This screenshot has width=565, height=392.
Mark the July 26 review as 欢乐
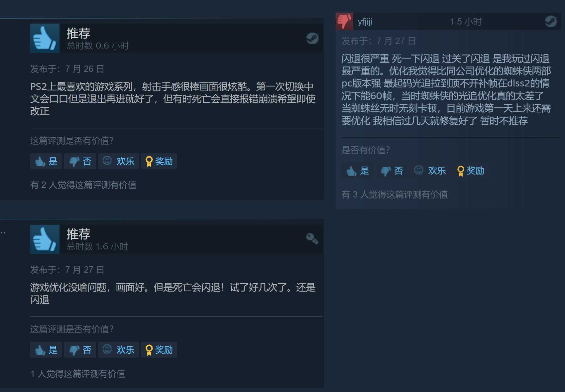[119, 162]
